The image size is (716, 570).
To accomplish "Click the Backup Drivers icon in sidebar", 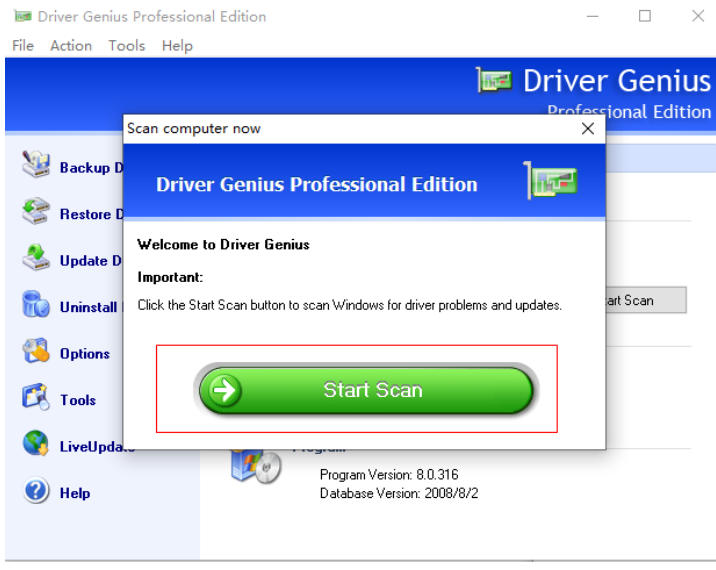I will [36, 166].
